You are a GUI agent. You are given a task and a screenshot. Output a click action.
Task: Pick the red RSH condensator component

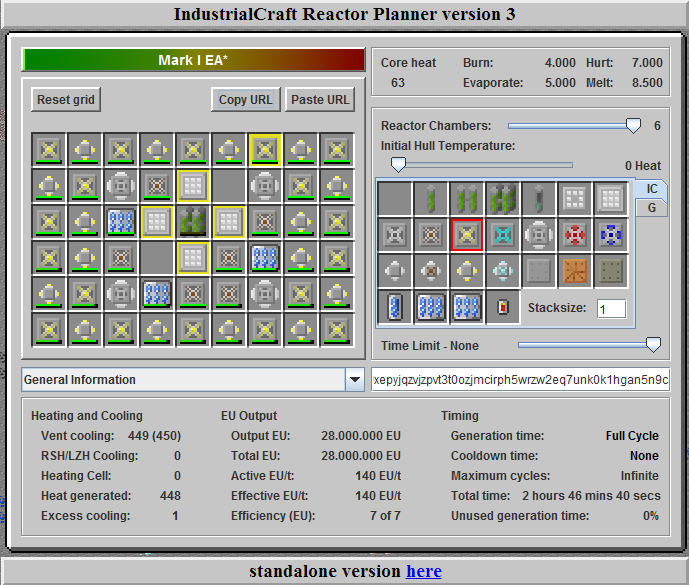576,235
